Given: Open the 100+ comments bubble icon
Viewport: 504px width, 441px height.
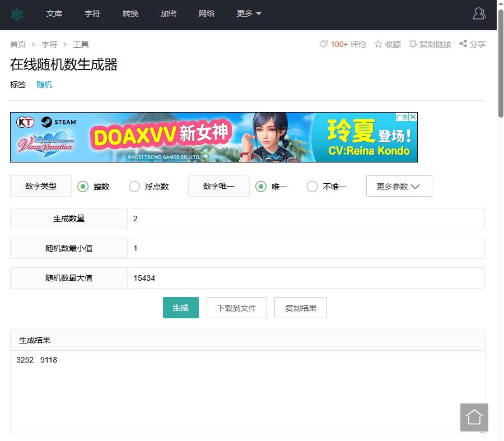Looking at the screenshot, I should coord(324,44).
